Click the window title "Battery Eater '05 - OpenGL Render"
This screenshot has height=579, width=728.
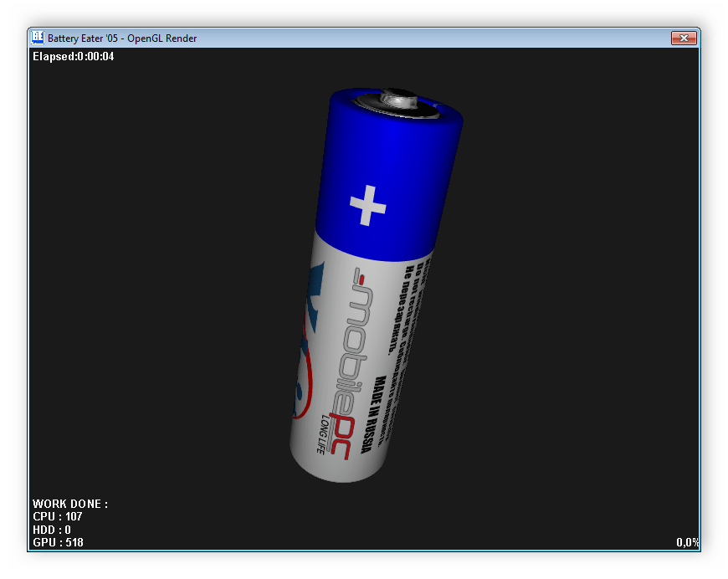pyautogui.click(x=122, y=38)
